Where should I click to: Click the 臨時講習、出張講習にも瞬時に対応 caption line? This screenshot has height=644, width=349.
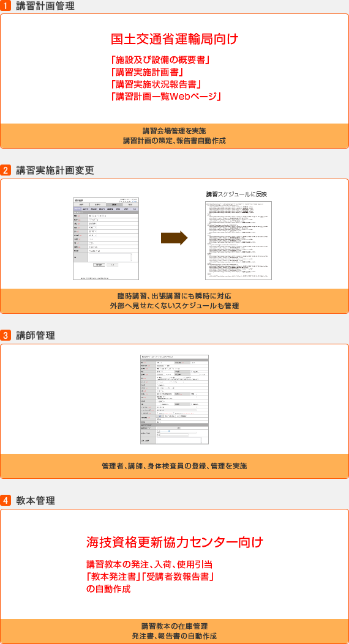coord(174,296)
